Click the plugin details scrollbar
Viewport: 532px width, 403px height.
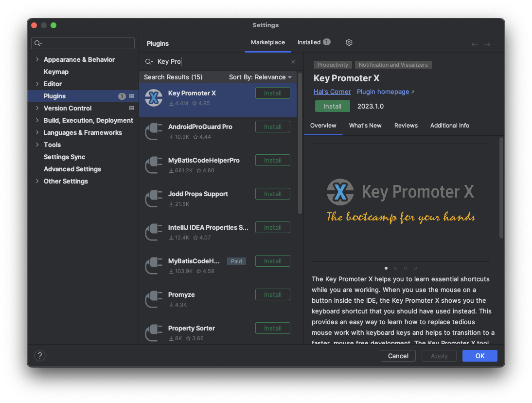click(x=501, y=188)
